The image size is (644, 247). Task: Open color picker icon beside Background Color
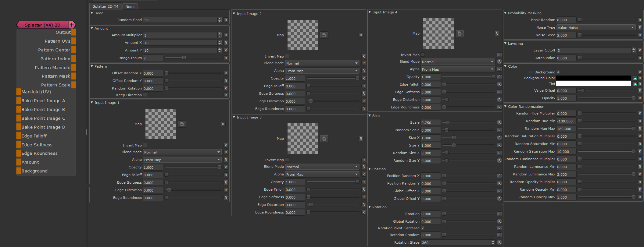(635, 78)
